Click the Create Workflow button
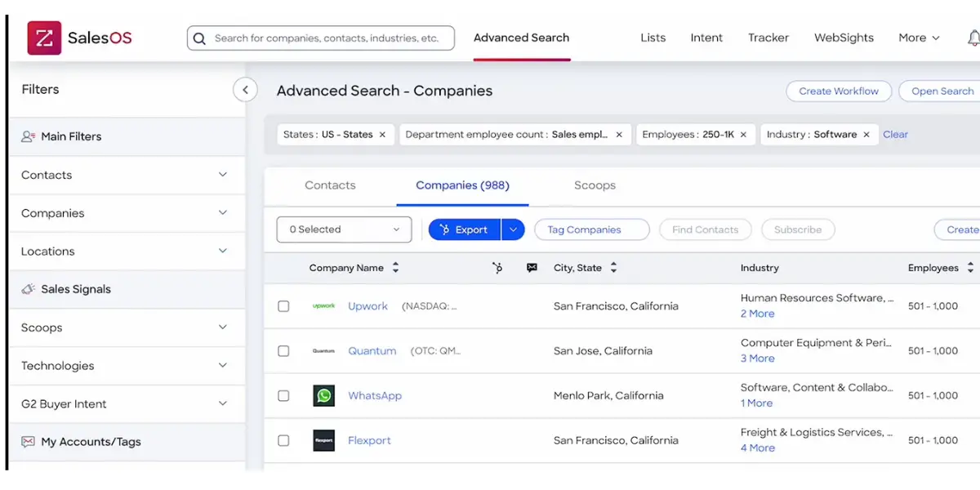This screenshot has height=490, width=980. [x=839, y=91]
